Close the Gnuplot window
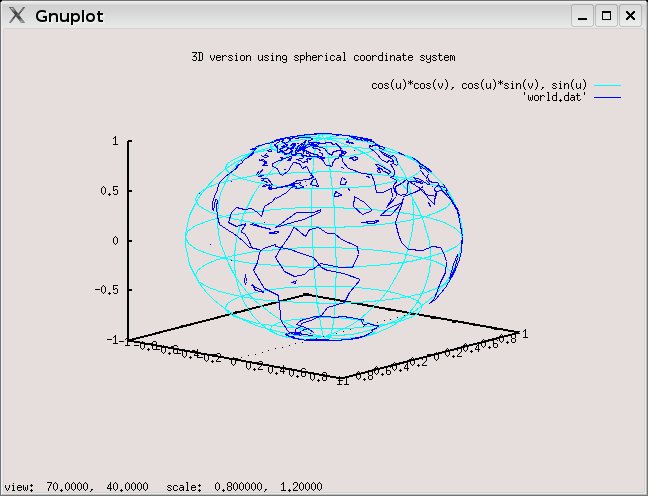 (x=629, y=16)
